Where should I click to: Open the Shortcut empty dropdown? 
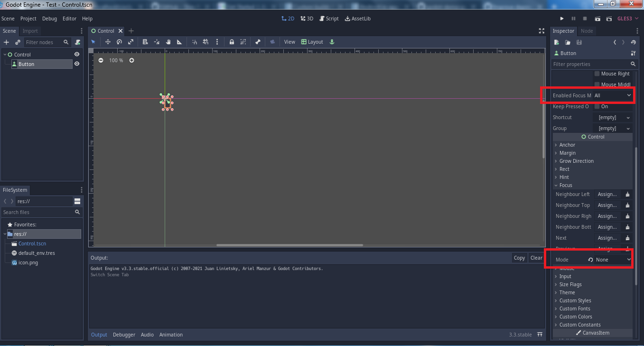[x=613, y=117]
